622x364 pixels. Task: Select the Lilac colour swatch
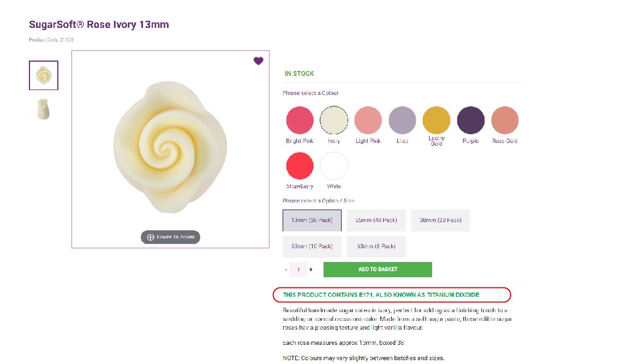[402, 120]
